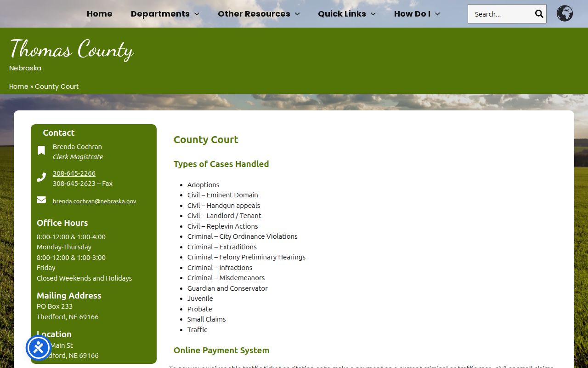Screen dimensions: 588x368
Task: Click the Thomas County site title
Action: (x=72, y=50)
